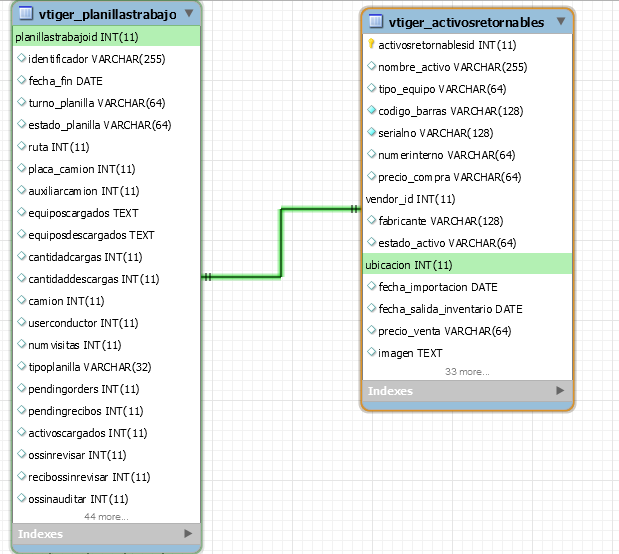Click the table icon of vtiger_planillastrabajo
619x554 pixels.
pos(26,13)
